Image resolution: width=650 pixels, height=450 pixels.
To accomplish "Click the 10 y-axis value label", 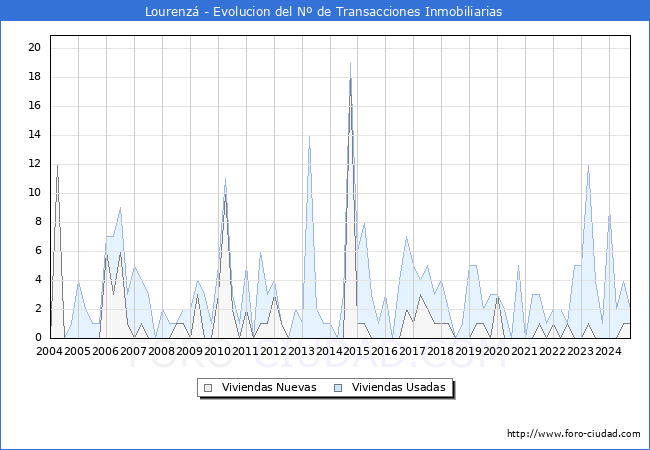I will coord(35,192).
